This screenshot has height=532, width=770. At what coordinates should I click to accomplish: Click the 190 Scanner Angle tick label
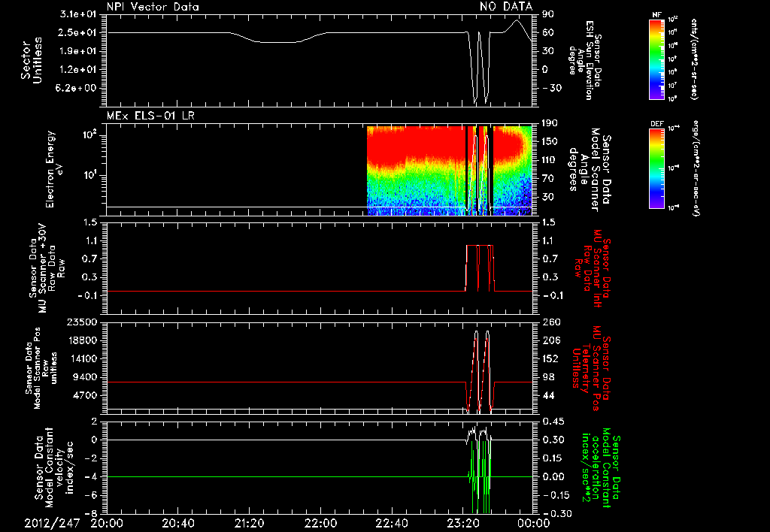click(550, 123)
